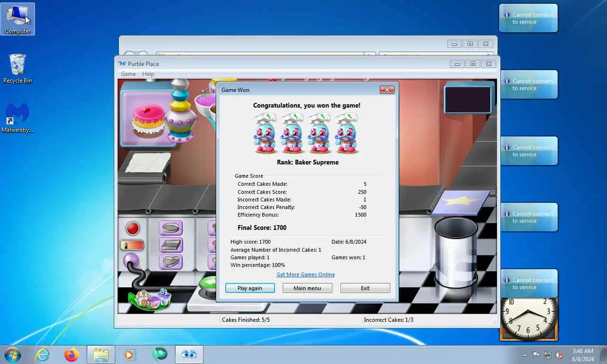Click the High score: 1700 text
This screenshot has height=364, width=607.
[250, 242]
